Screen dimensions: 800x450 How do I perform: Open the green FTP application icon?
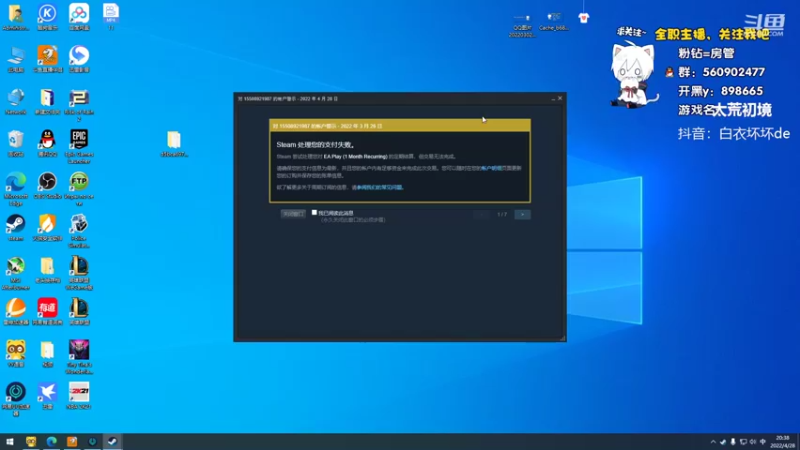point(79,189)
